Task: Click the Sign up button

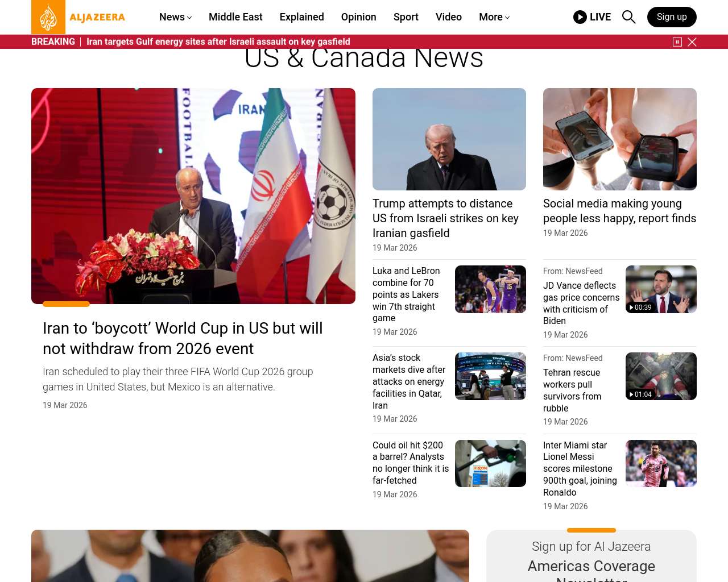Action: click(x=671, y=17)
